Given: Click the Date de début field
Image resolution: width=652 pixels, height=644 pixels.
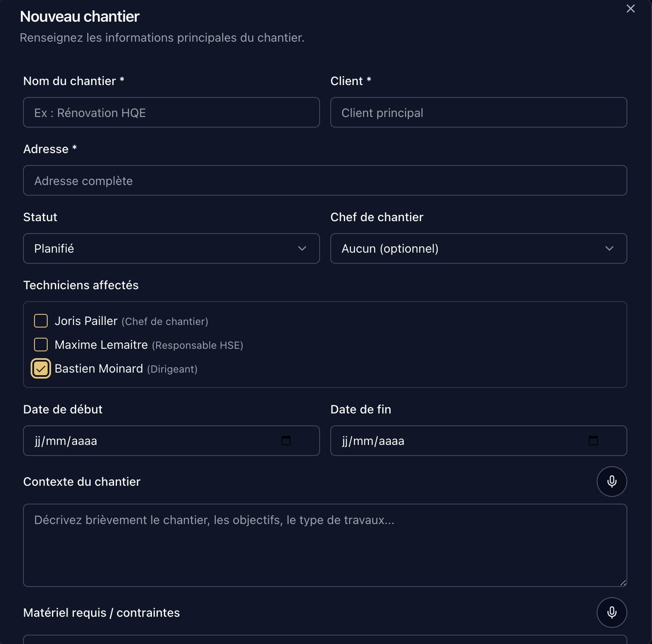Looking at the screenshot, I should tap(149, 441).
